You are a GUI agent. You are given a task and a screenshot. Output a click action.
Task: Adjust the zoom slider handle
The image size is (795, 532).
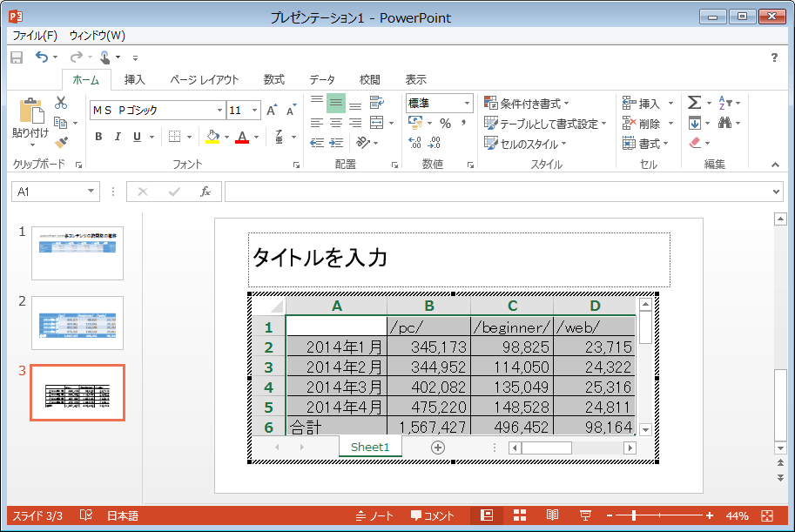(x=634, y=515)
